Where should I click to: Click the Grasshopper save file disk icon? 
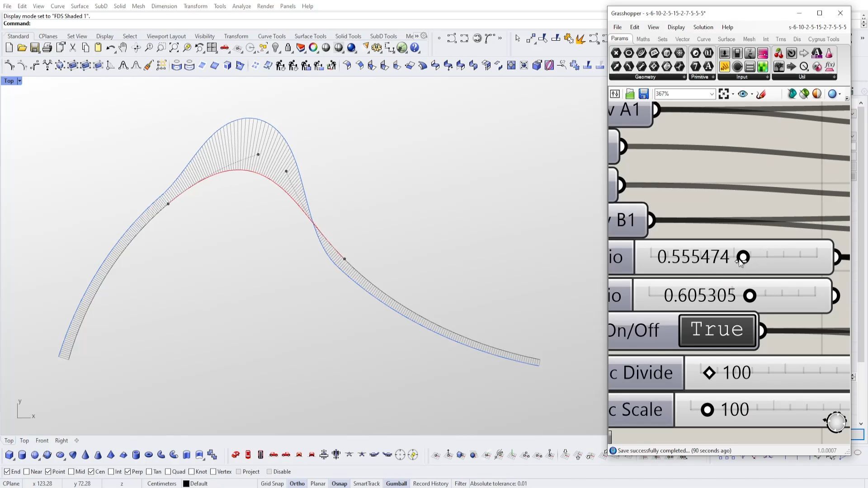[x=644, y=94]
